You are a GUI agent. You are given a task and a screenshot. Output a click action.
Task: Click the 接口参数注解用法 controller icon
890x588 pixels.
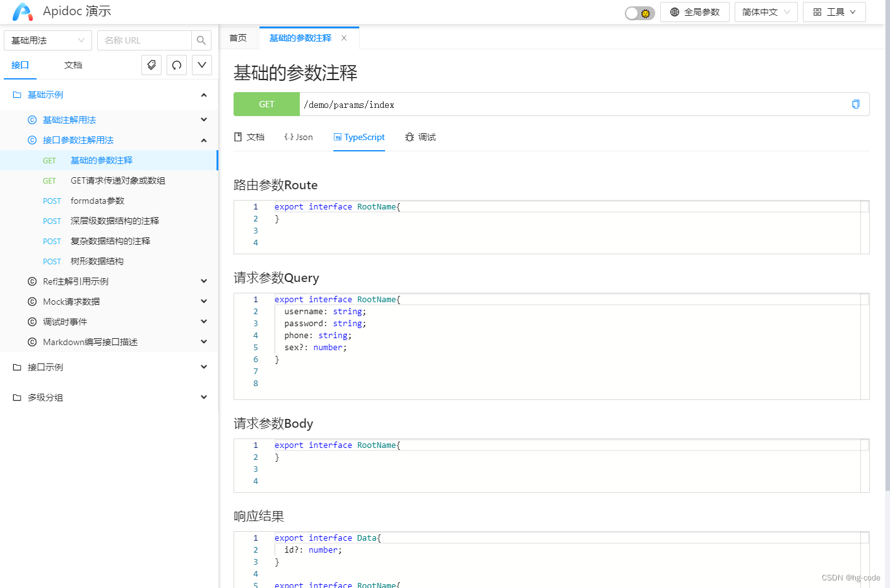coord(32,140)
